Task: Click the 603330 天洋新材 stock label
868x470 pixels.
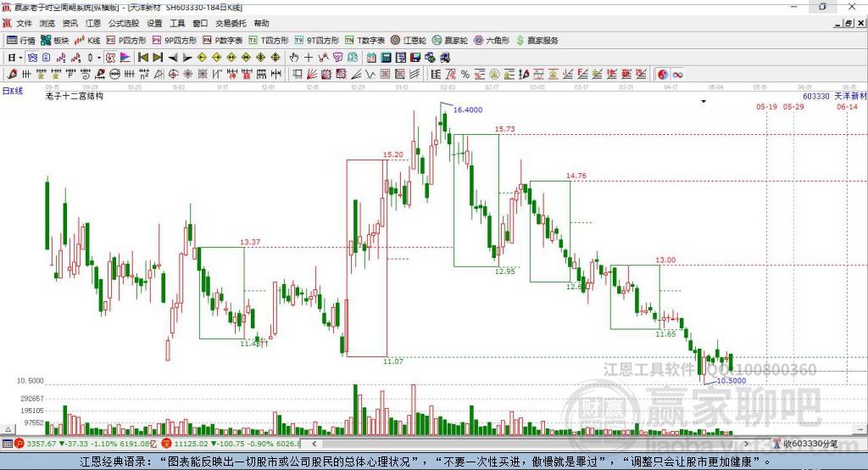Action: click(x=834, y=96)
